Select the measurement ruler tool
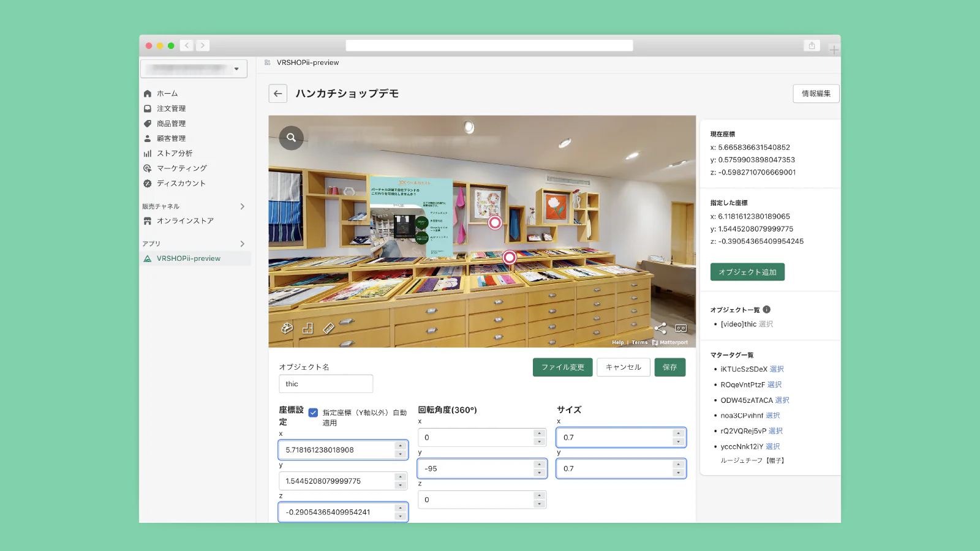 pyautogui.click(x=329, y=328)
